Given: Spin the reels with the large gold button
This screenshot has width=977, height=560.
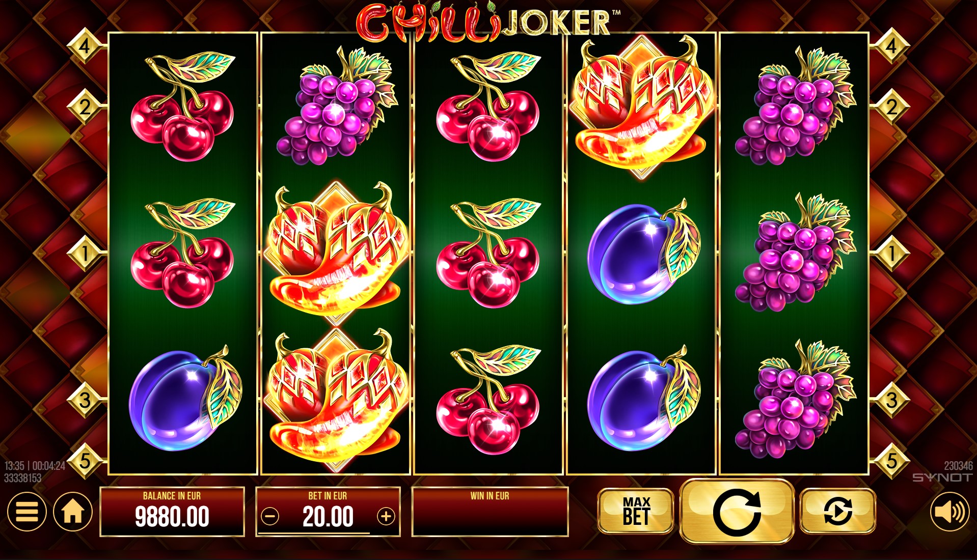Looking at the screenshot, I should click(737, 511).
